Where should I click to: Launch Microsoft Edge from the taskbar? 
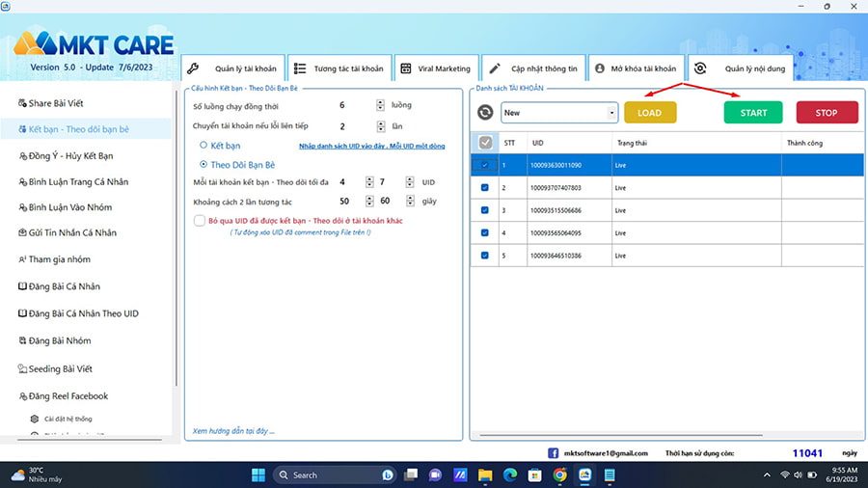[510, 474]
